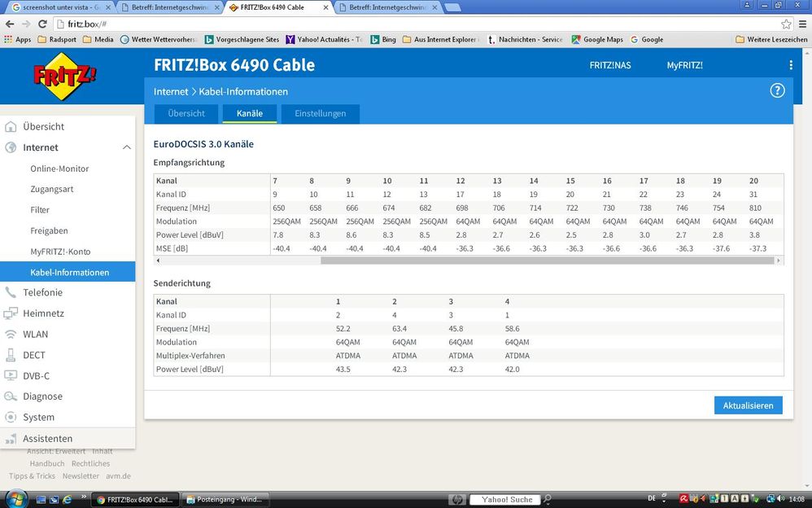Launch Internet Explorer from the quick launch
This screenshot has height=508, width=812.
(67, 500)
